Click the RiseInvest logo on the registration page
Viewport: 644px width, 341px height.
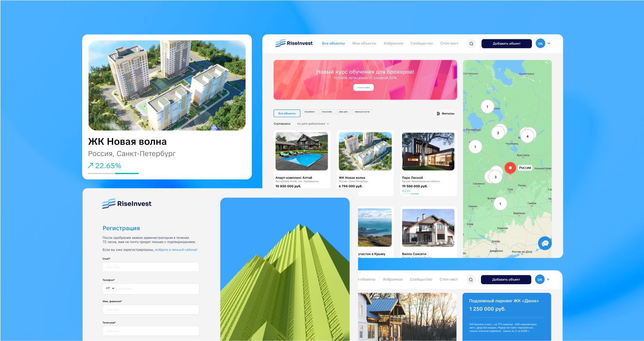[127, 204]
